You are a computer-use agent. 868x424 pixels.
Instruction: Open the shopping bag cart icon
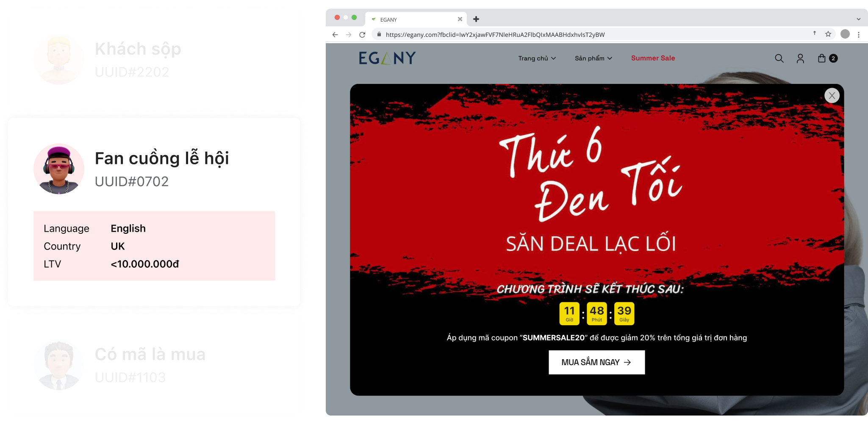[x=821, y=58]
